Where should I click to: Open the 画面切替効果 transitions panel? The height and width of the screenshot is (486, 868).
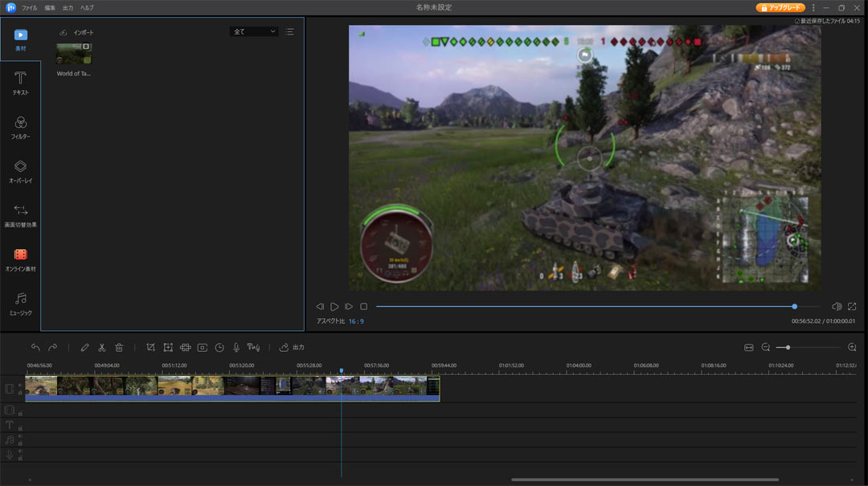coord(20,216)
